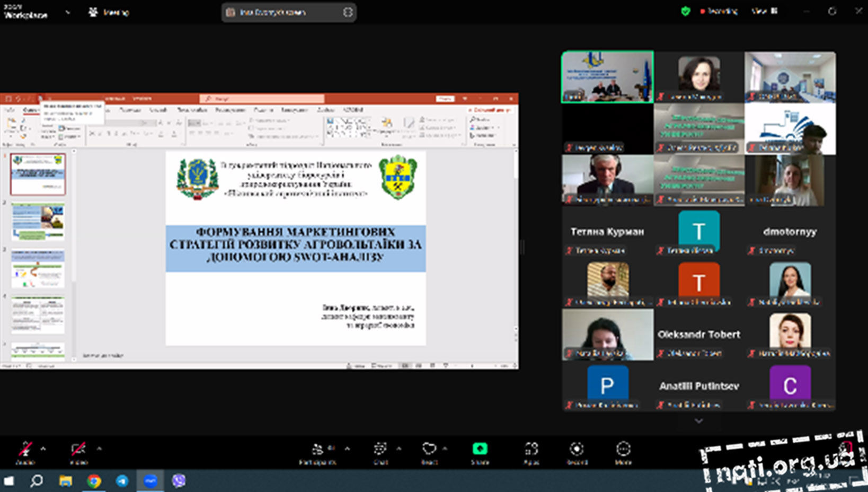Viewport: 868px width, 492px height.
Task: Click first slide thumbnail in shared PowerPoint
Action: (x=38, y=174)
